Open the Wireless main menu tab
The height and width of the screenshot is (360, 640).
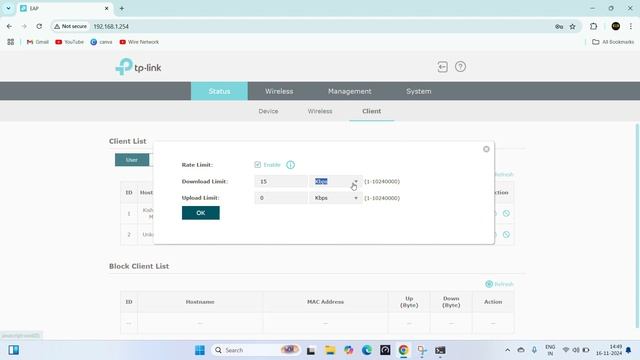[279, 91]
